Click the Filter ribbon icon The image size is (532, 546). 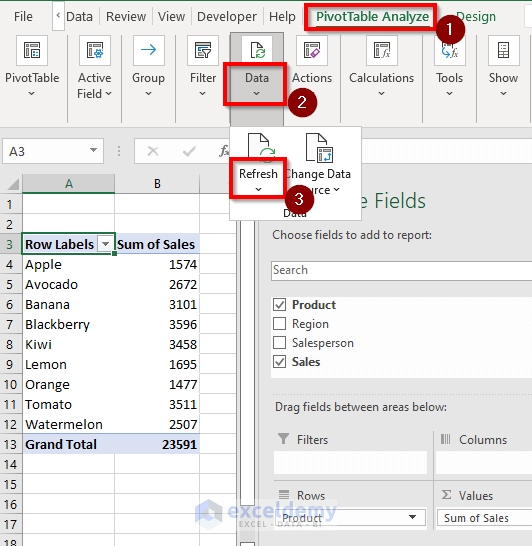[203, 50]
